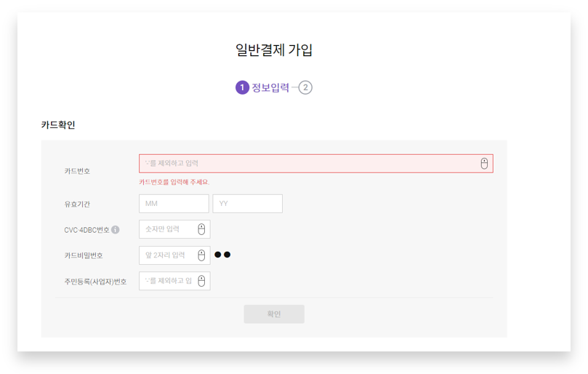
Task: Click mouse keypad icon in card password field
Action: click(x=201, y=255)
